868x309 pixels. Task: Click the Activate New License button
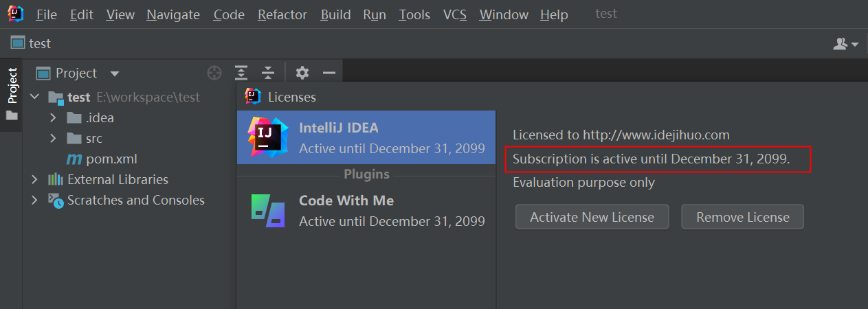[592, 217]
